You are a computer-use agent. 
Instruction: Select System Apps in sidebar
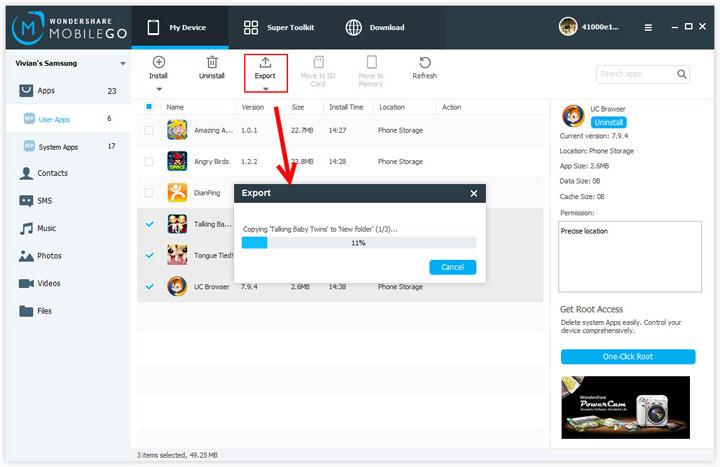(x=68, y=146)
